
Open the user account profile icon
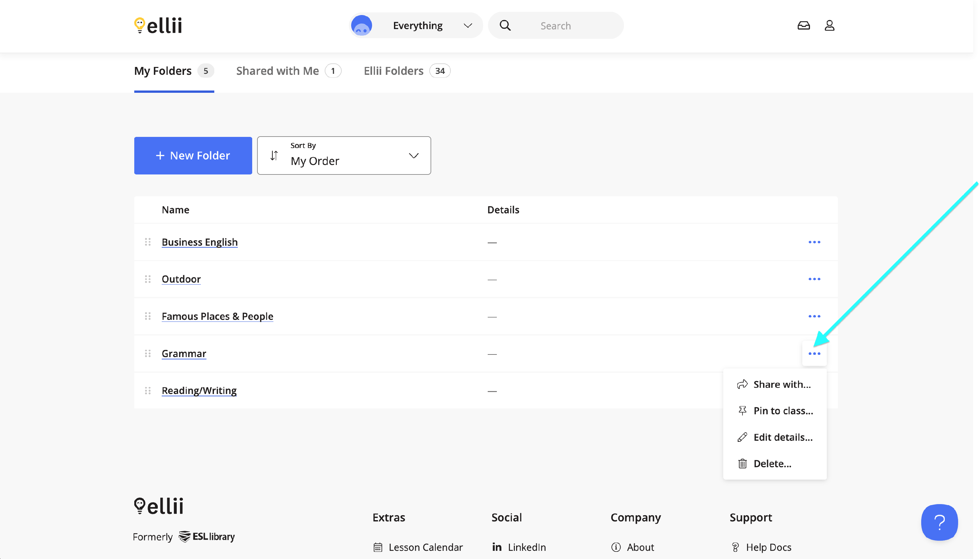click(x=829, y=25)
